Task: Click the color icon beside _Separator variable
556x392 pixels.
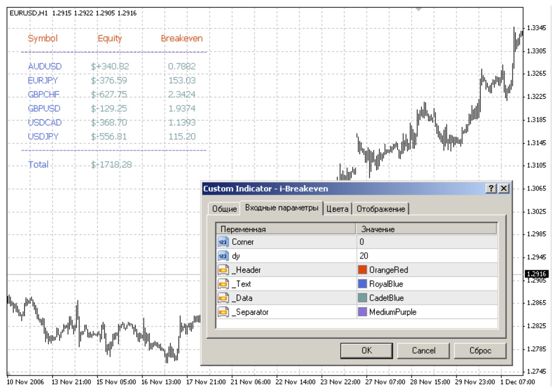Action: (223, 312)
